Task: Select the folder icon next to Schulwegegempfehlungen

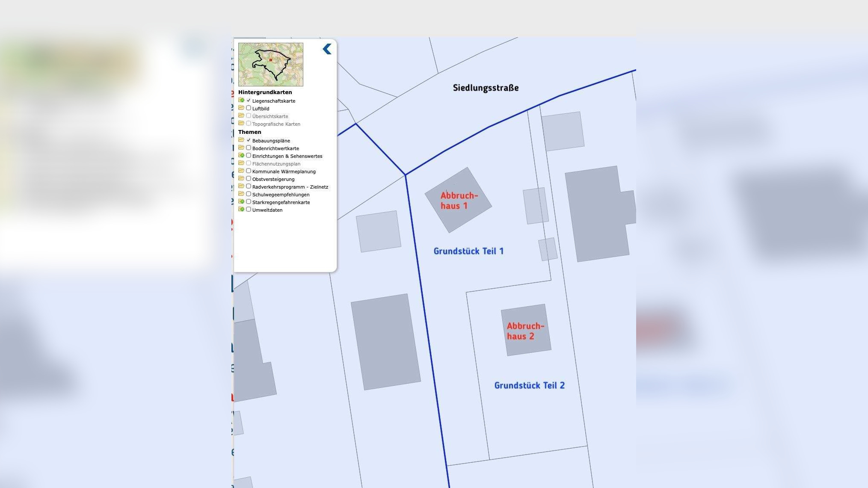Action: pyautogui.click(x=242, y=194)
